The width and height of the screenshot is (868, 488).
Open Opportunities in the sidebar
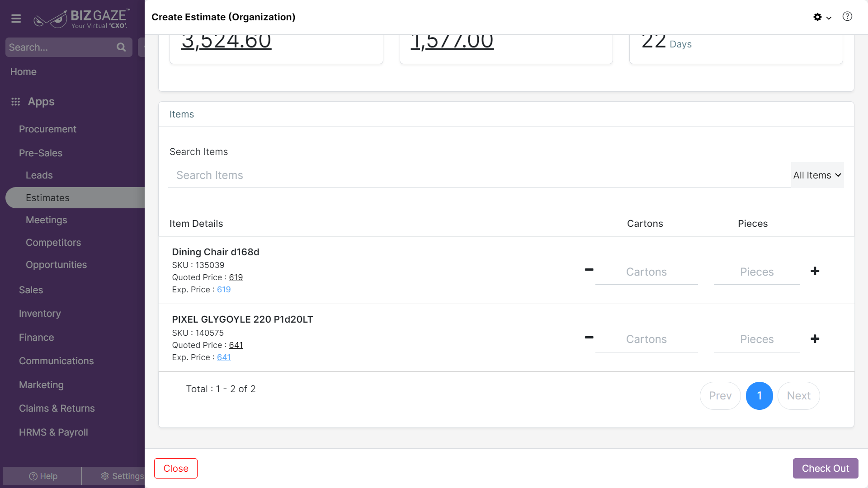point(56,265)
